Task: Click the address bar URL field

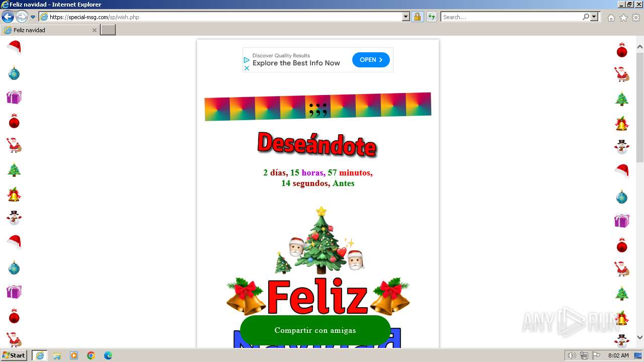Action: point(220,17)
